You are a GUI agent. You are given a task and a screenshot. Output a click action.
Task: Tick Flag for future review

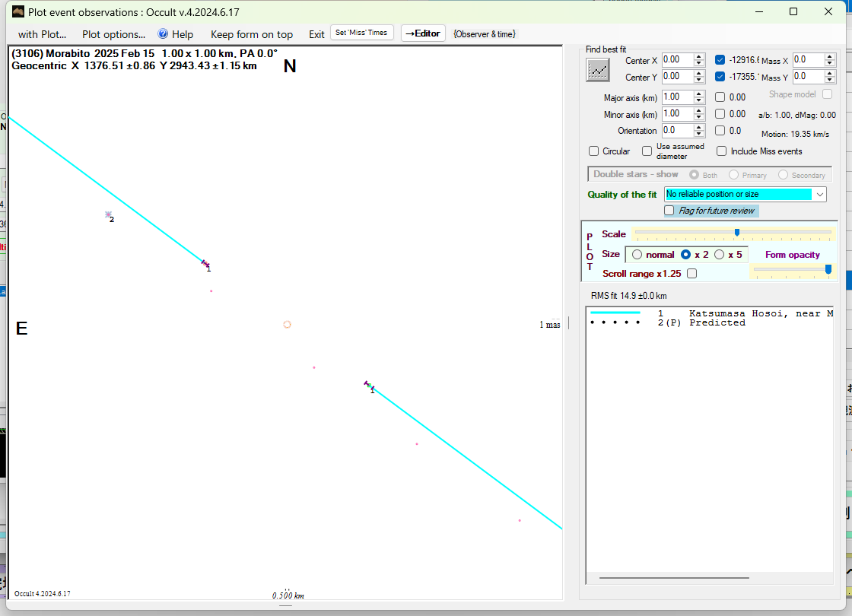[669, 211]
